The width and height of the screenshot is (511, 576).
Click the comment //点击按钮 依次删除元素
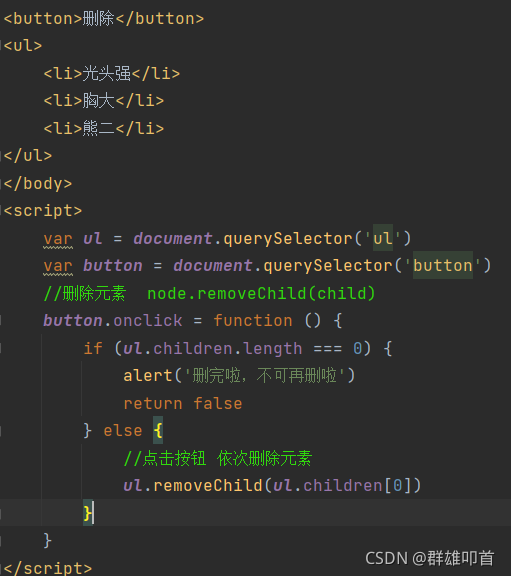tap(218, 458)
